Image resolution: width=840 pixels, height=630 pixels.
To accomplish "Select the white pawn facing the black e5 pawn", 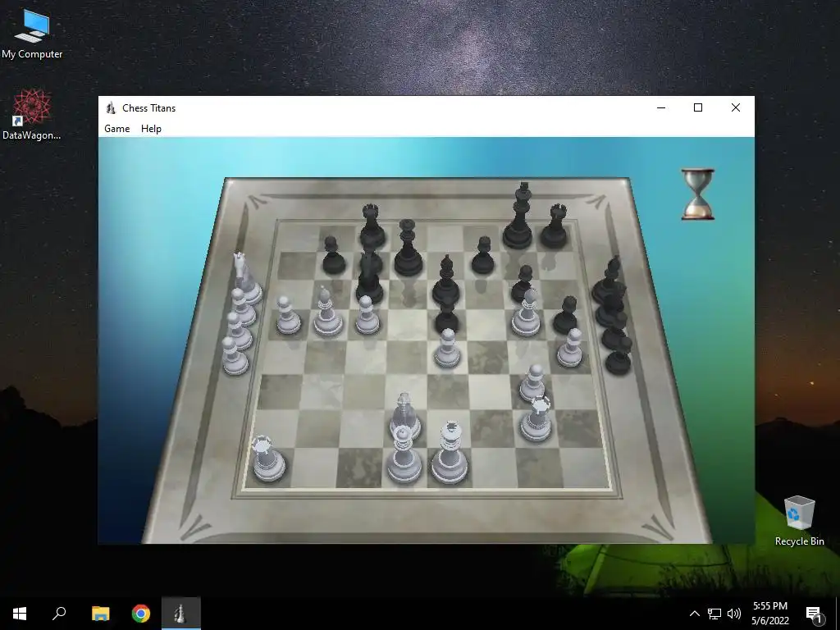I will click(x=447, y=348).
